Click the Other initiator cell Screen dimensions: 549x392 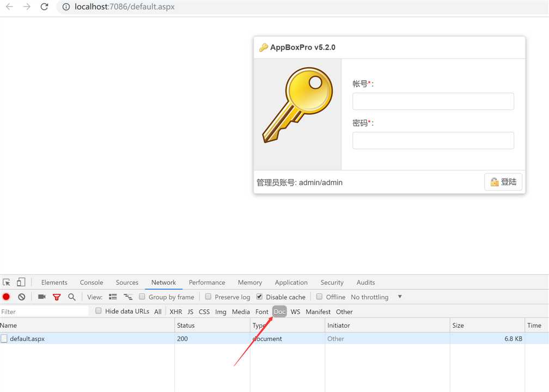coord(387,339)
